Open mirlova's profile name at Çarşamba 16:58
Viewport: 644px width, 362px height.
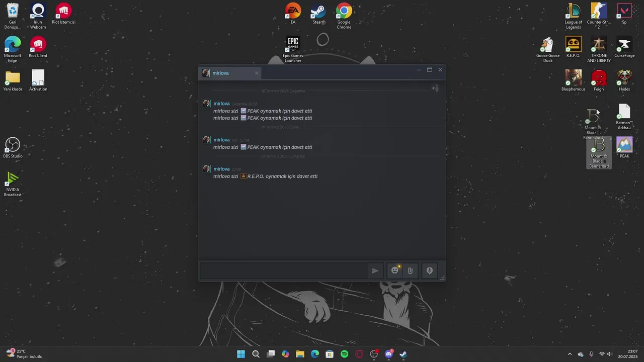tap(221, 104)
